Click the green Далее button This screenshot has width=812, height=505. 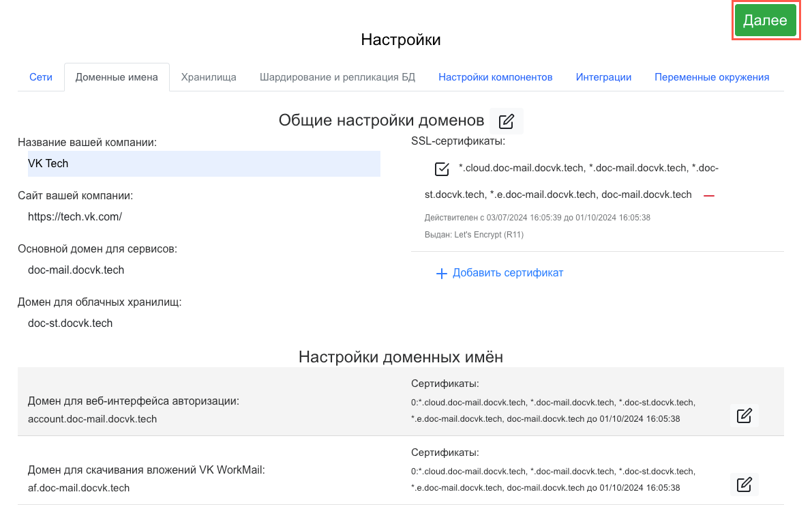765,20
